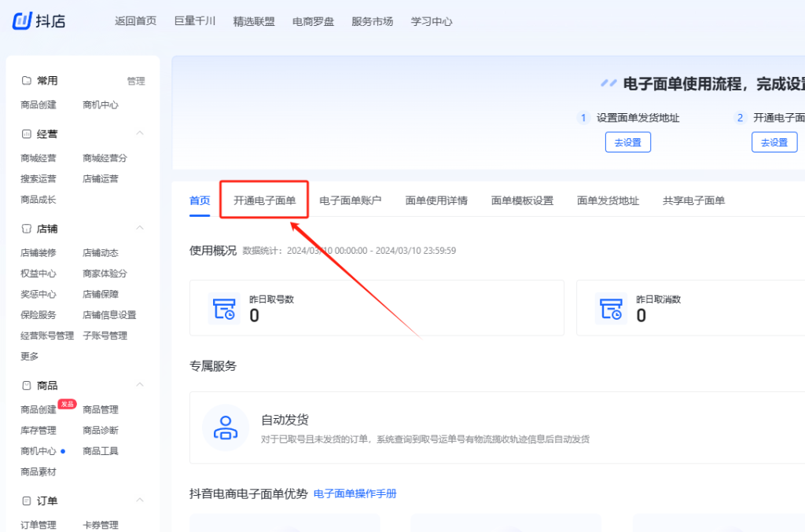Open 巨量千川 in the top navigation
Screen dimensions: 805x532
[195, 21]
